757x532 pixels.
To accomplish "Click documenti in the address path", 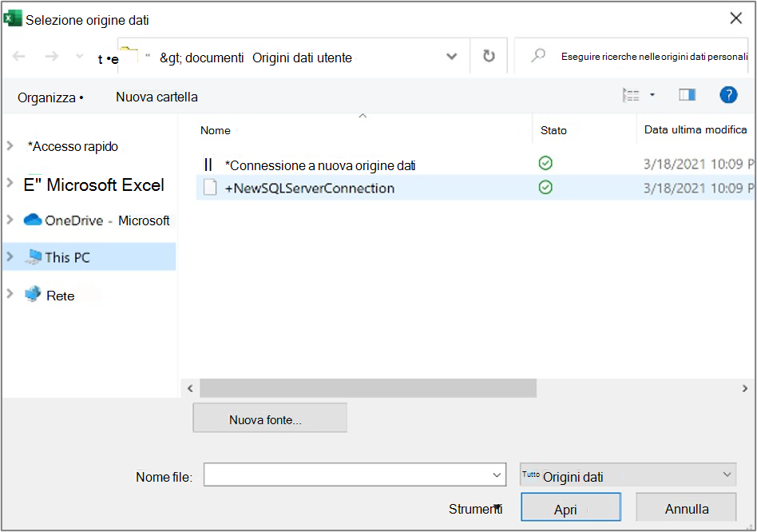I will pyautogui.click(x=214, y=58).
